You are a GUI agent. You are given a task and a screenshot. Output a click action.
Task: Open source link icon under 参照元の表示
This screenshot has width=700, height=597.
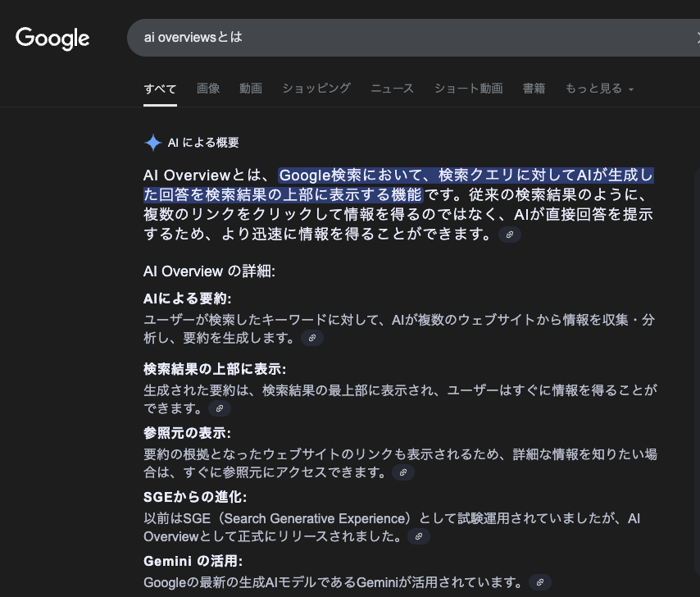point(403,473)
